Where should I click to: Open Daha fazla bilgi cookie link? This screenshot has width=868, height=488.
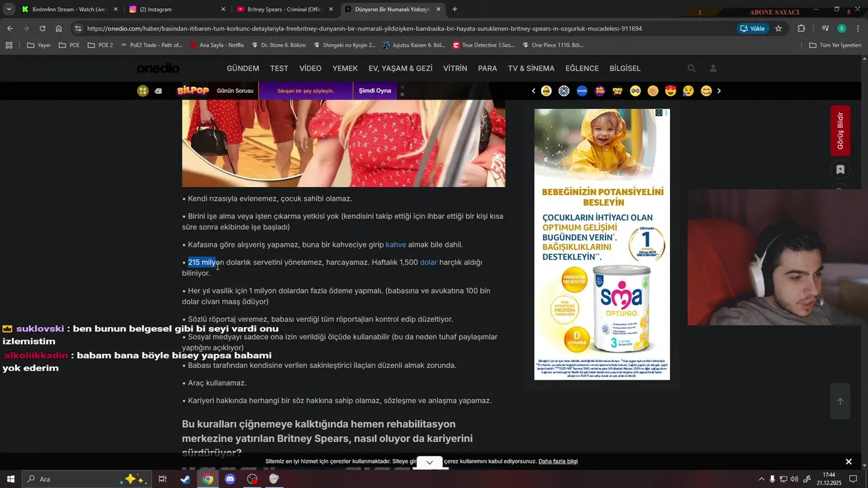click(558, 462)
